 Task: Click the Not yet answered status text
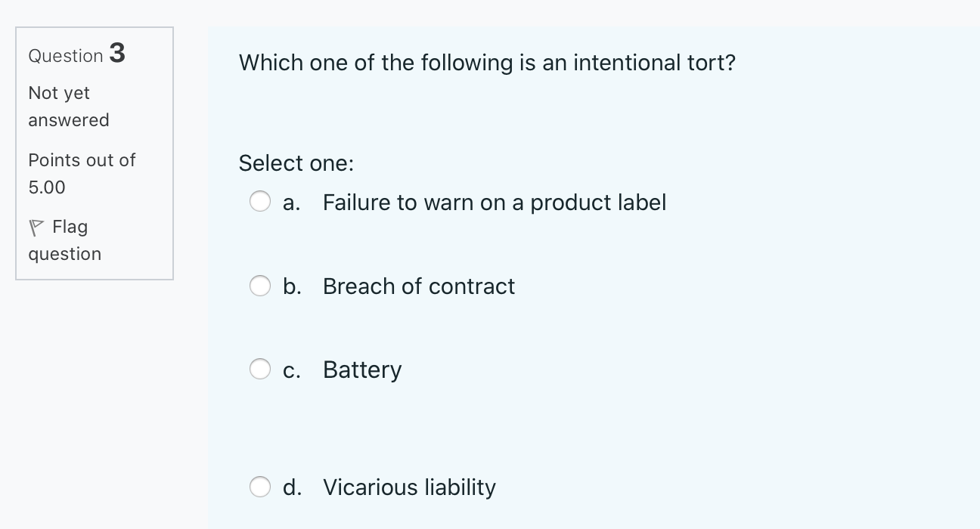point(68,106)
